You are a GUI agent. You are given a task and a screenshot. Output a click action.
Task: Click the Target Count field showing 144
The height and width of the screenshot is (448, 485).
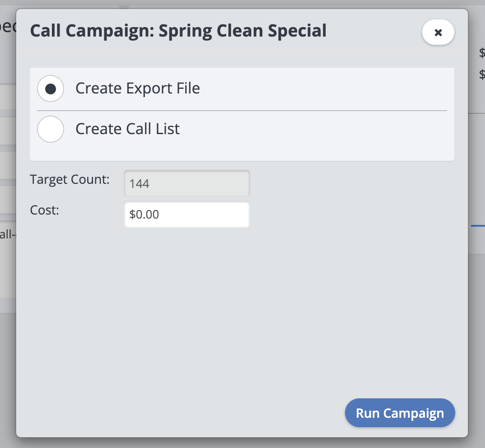[187, 183]
